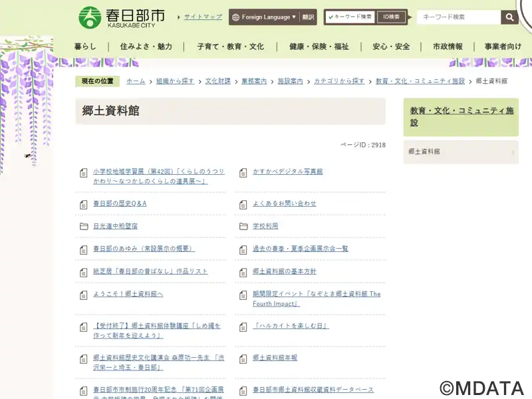Open the 子育て・教育・文化 menu
The height and width of the screenshot is (399, 532).
tap(230, 47)
